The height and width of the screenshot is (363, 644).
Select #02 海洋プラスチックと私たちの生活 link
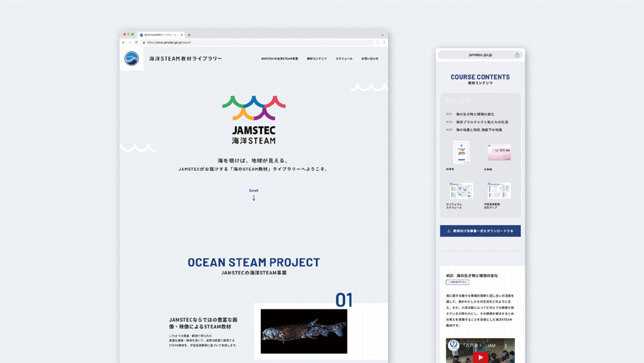[x=477, y=122]
